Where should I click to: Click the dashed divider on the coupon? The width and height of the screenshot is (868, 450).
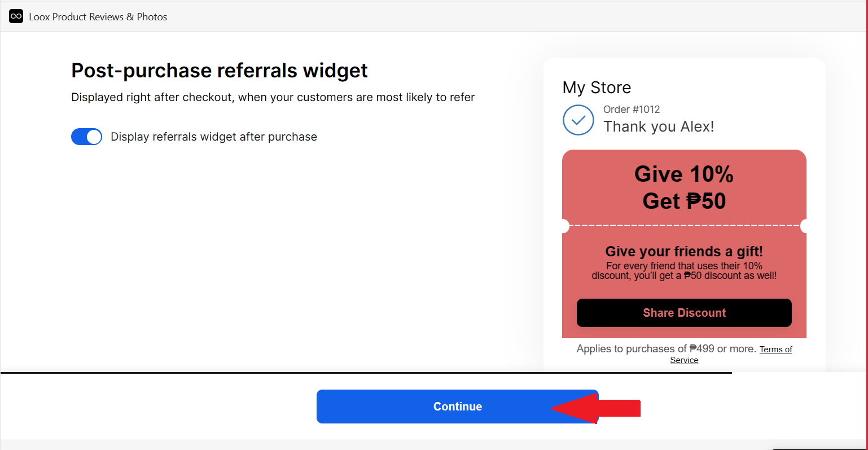pos(684,225)
